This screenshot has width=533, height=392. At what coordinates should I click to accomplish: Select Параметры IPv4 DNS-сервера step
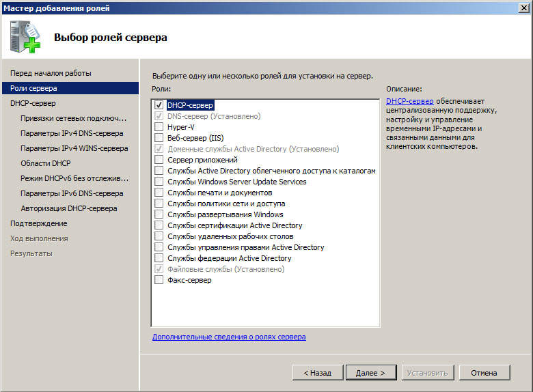pyautogui.click(x=72, y=133)
